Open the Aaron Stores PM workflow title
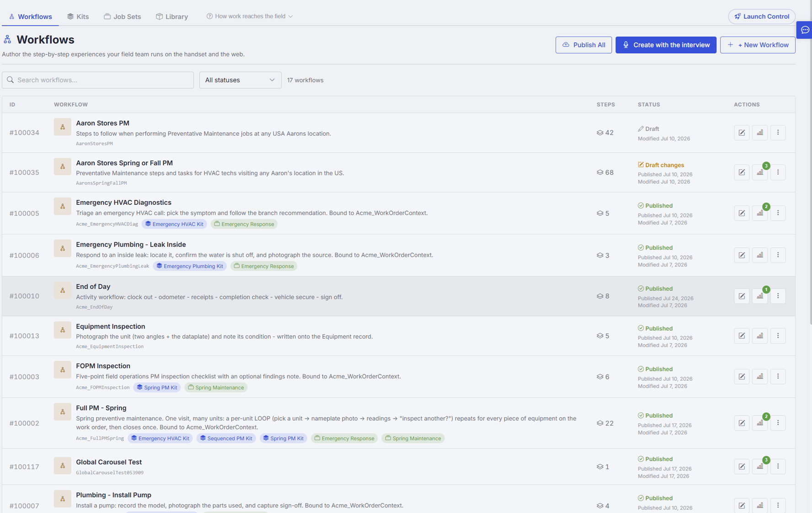This screenshot has height=513, width=812. click(102, 123)
